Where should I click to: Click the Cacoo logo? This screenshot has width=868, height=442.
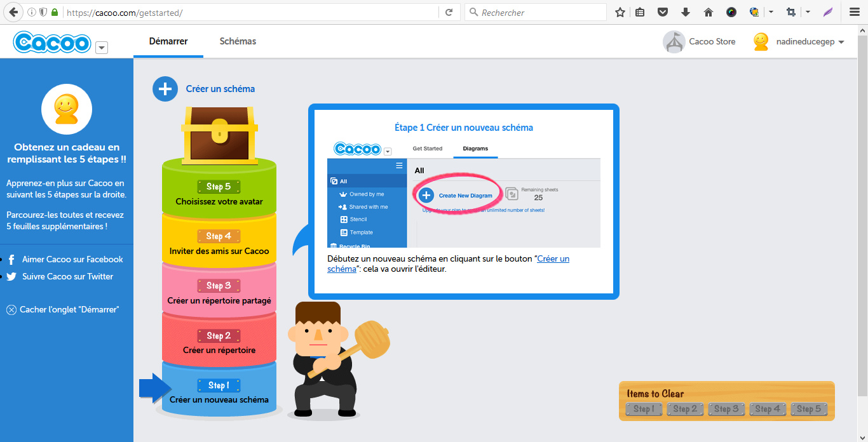click(52, 42)
